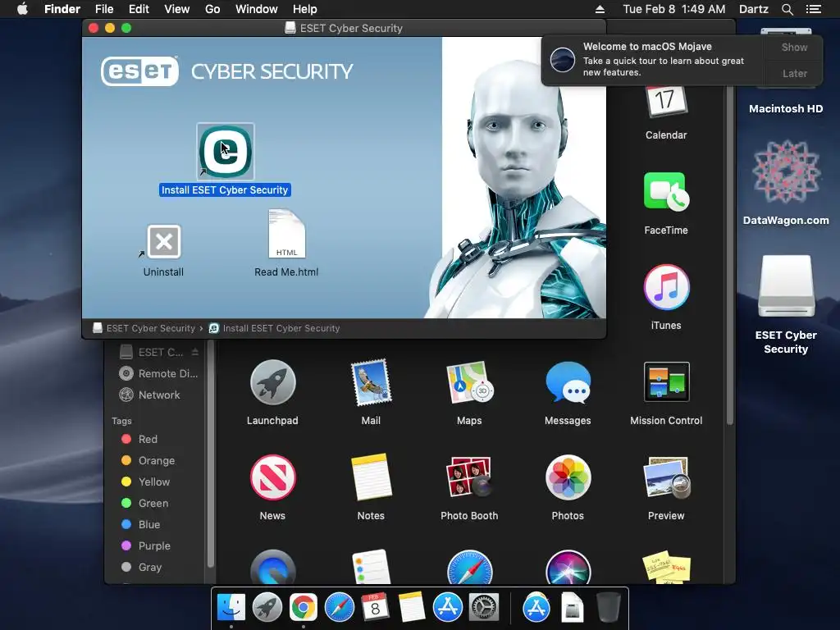Open the iTunes app icon
The image size is (840, 630).
coord(666,287)
